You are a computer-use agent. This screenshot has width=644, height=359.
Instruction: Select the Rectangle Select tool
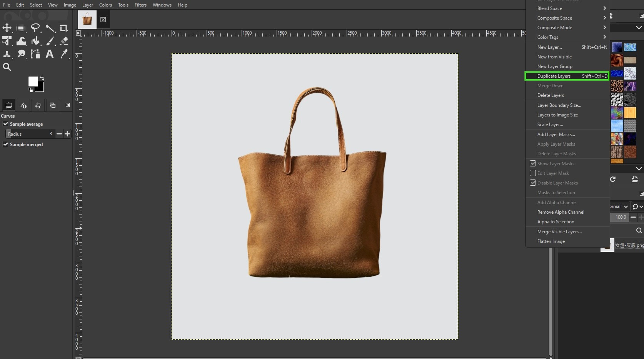pyautogui.click(x=21, y=28)
